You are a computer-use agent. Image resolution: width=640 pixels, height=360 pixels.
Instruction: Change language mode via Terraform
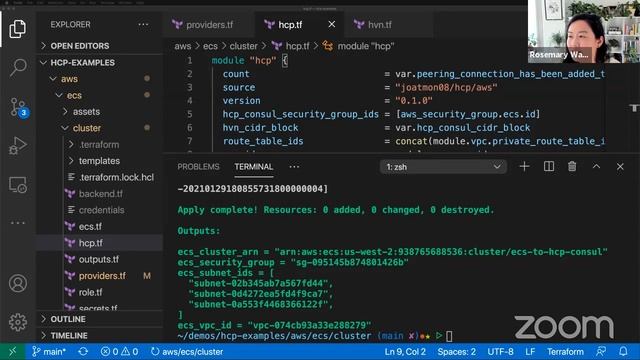pos(565,351)
